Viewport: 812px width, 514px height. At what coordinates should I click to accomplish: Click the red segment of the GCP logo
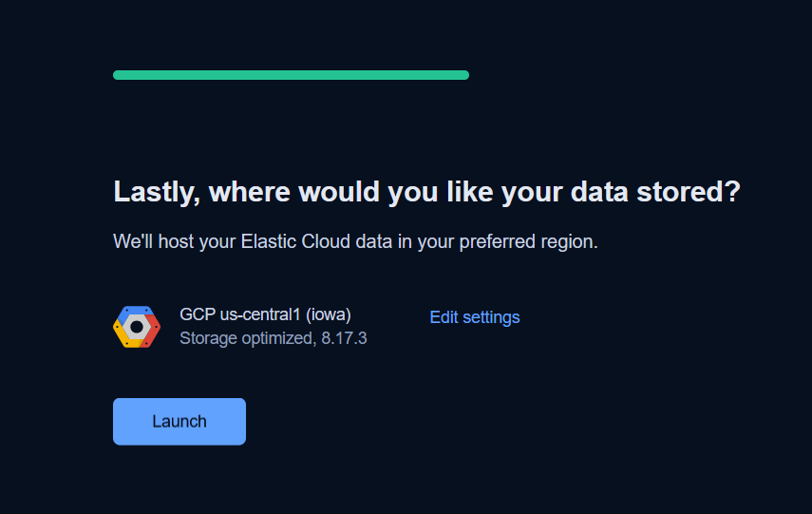[x=153, y=333]
